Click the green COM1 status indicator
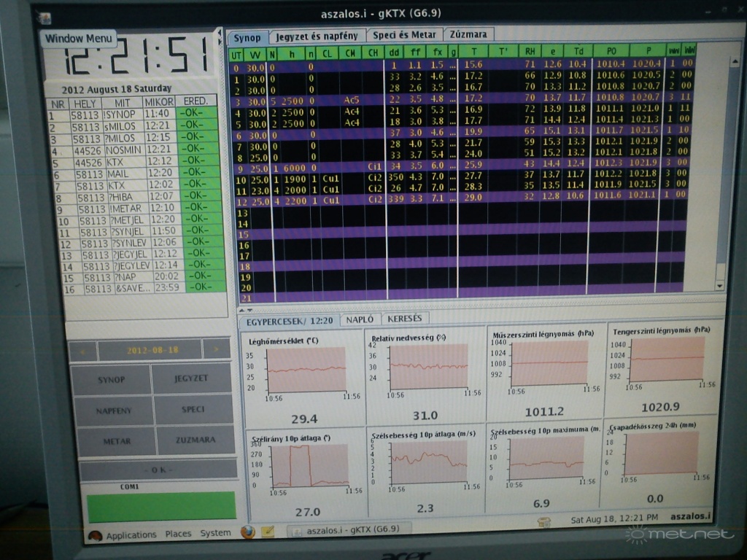The image size is (747, 560). [x=161, y=506]
